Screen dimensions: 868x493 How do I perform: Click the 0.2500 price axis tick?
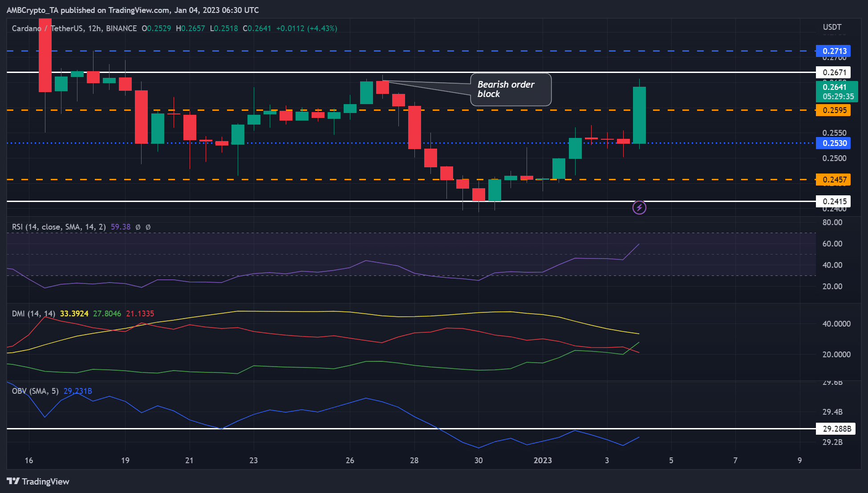coord(834,158)
